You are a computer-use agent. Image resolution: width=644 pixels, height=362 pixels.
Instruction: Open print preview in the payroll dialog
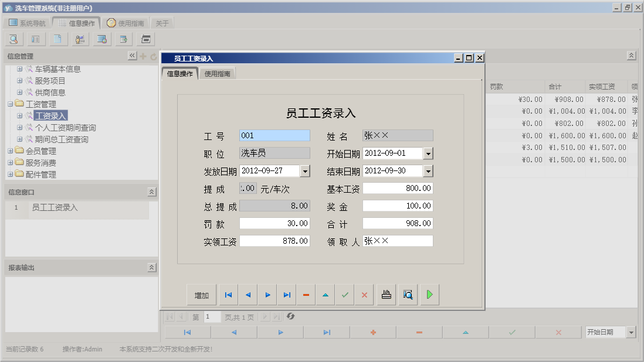[407, 295]
